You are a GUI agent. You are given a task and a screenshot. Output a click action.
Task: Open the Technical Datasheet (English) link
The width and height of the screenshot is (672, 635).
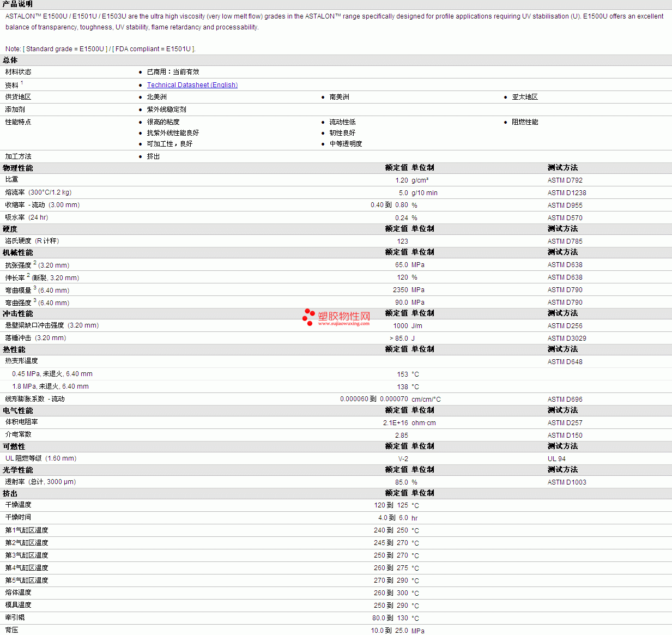[x=192, y=85]
